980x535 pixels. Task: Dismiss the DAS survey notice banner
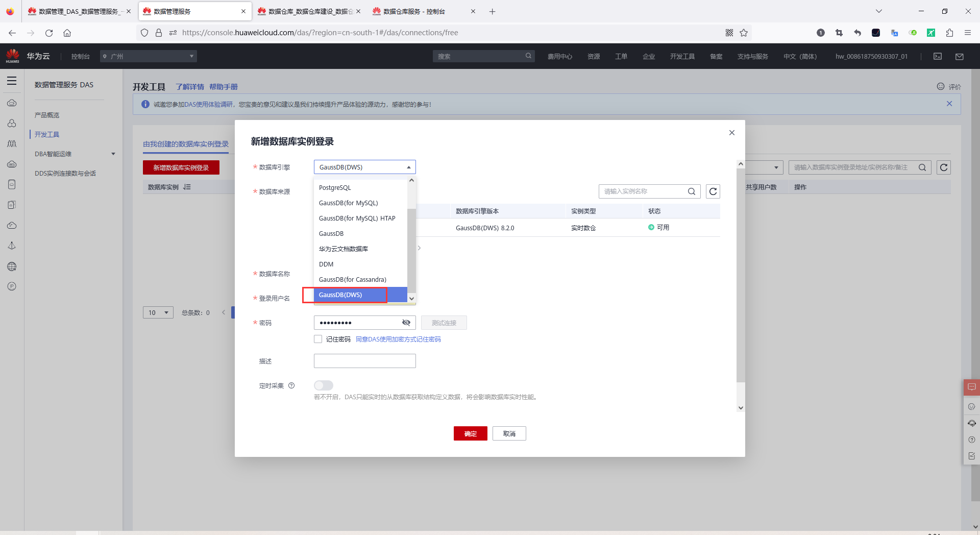tap(949, 104)
